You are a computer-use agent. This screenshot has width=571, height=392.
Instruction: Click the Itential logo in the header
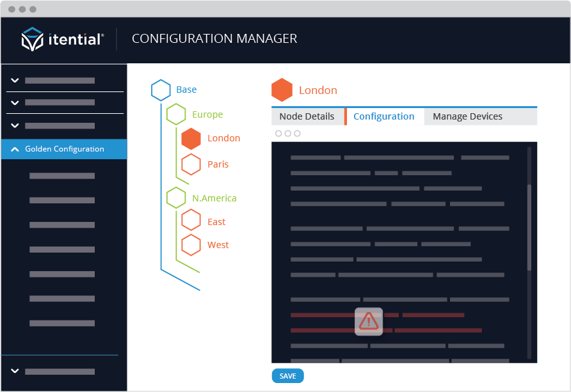62,38
